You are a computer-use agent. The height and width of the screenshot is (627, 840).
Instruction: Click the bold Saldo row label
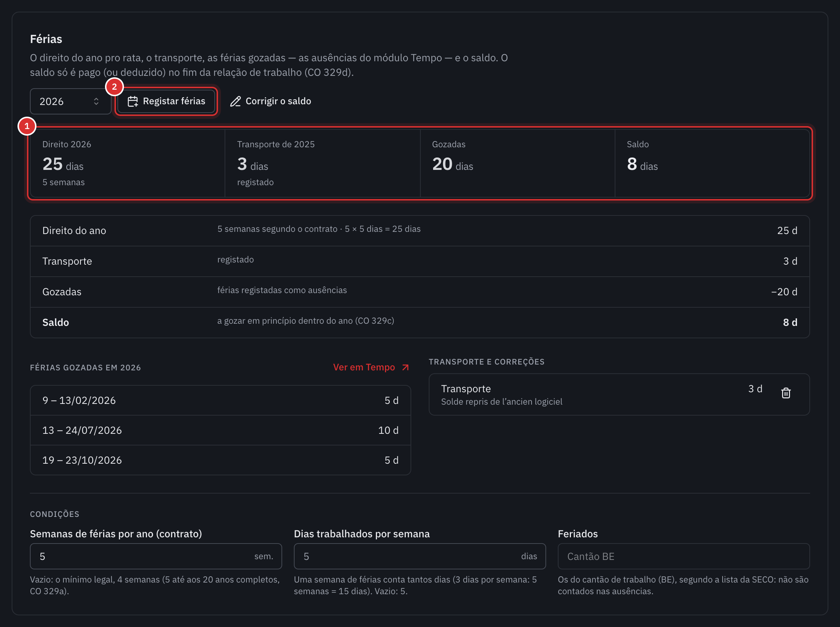pyautogui.click(x=55, y=323)
